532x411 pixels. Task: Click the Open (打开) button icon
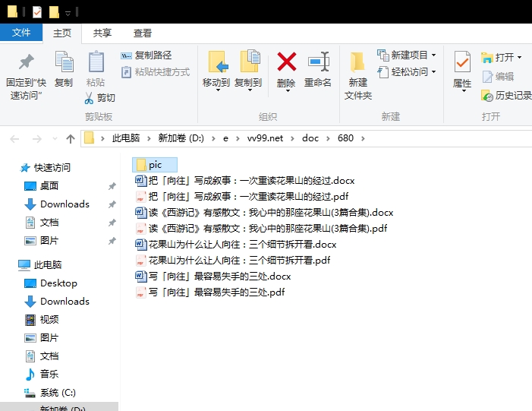(x=487, y=58)
